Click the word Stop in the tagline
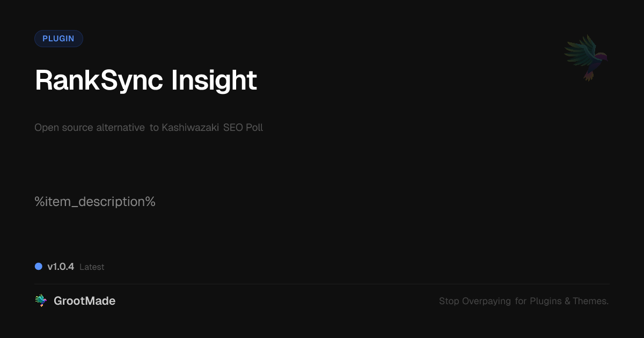The image size is (644, 338). click(449, 301)
